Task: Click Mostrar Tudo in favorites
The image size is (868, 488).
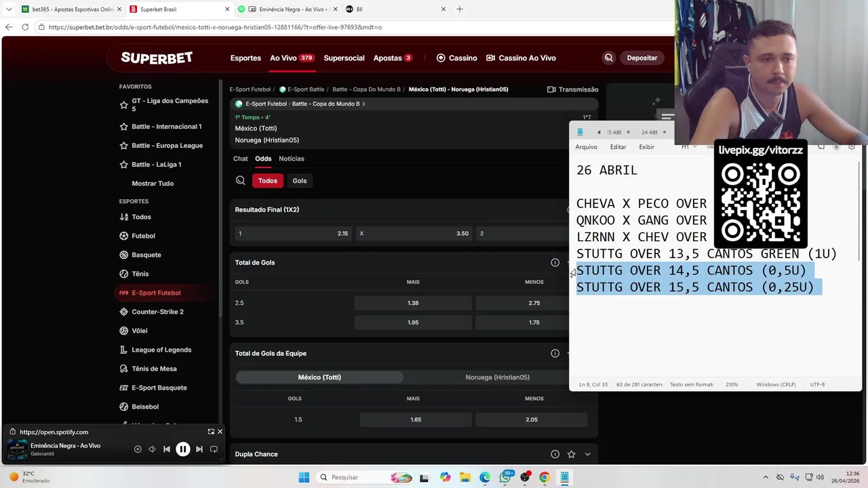Action: (x=153, y=184)
